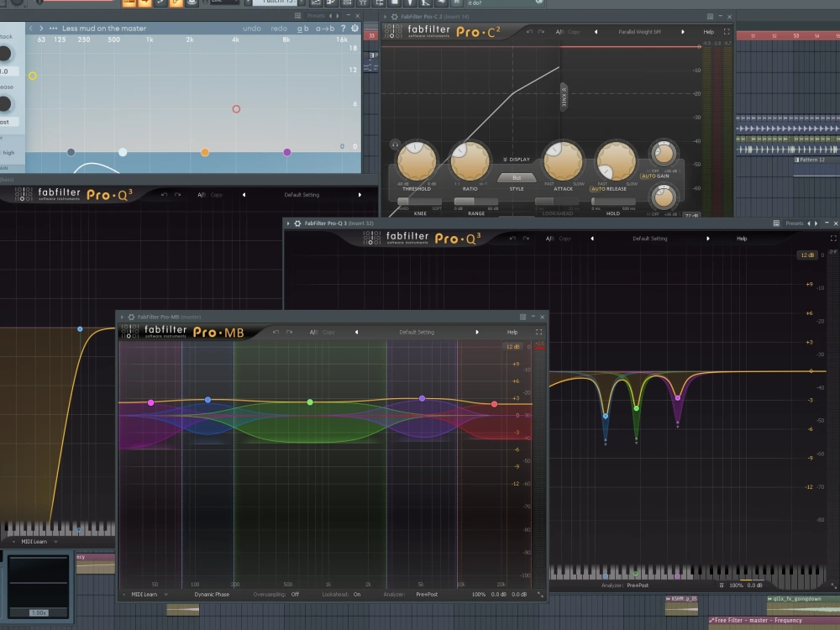Select the red band node in Pro-MB
This screenshot has height=630, width=840.
coord(495,404)
